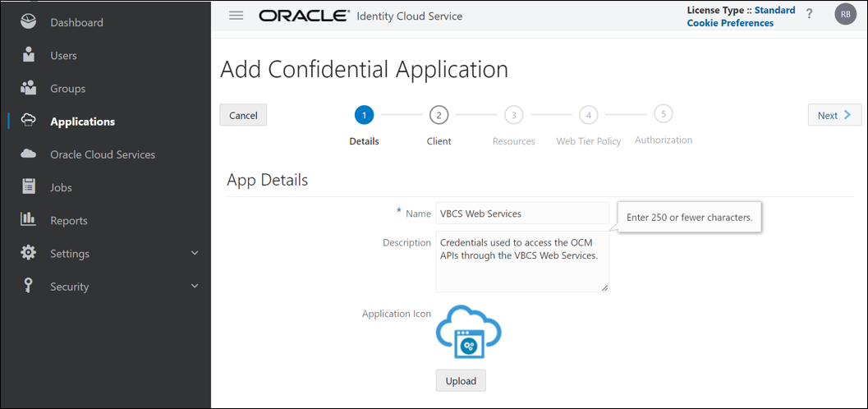Click the Settings gear icon
This screenshot has width=868, height=409.
(28, 253)
